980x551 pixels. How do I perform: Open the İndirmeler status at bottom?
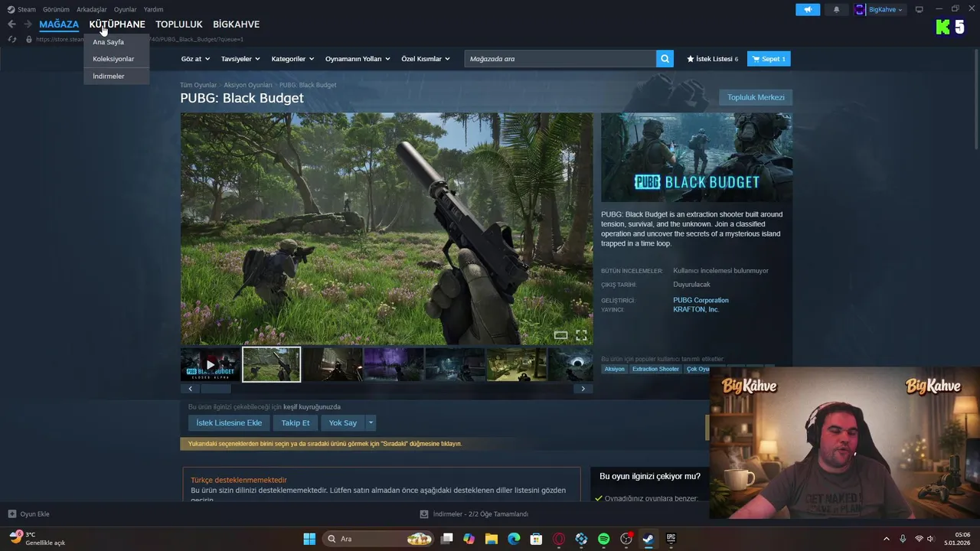pyautogui.click(x=475, y=514)
